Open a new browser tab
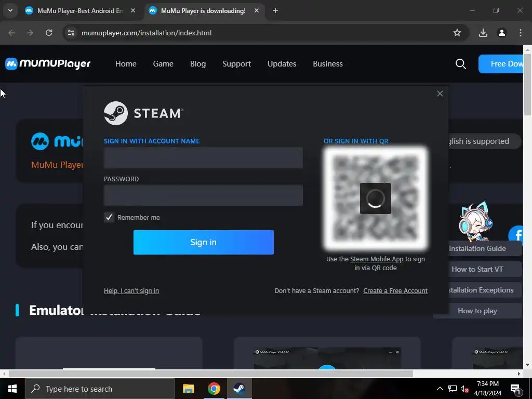The width and height of the screenshot is (532, 399). click(275, 11)
